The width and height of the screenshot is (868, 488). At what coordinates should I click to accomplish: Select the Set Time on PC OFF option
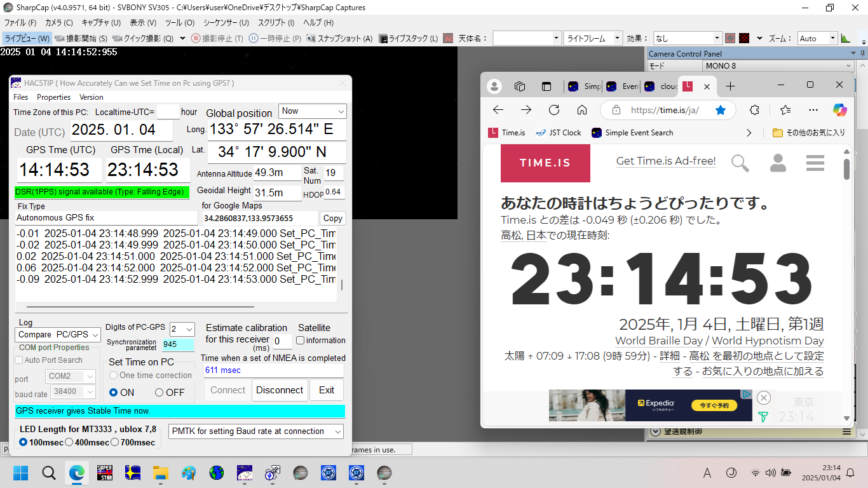(x=159, y=393)
